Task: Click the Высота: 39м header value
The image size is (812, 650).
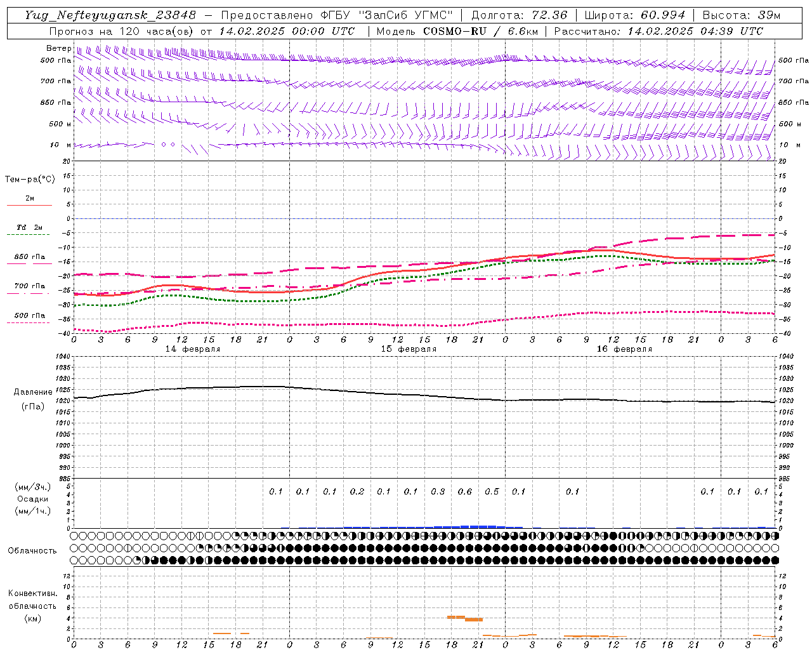Action: coord(741,15)
